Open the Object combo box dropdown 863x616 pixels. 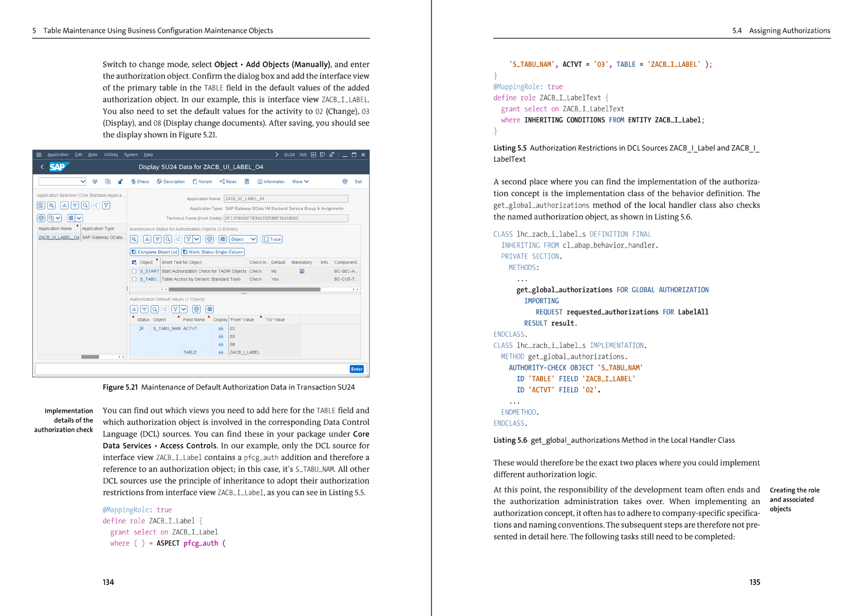coord(253,239)
